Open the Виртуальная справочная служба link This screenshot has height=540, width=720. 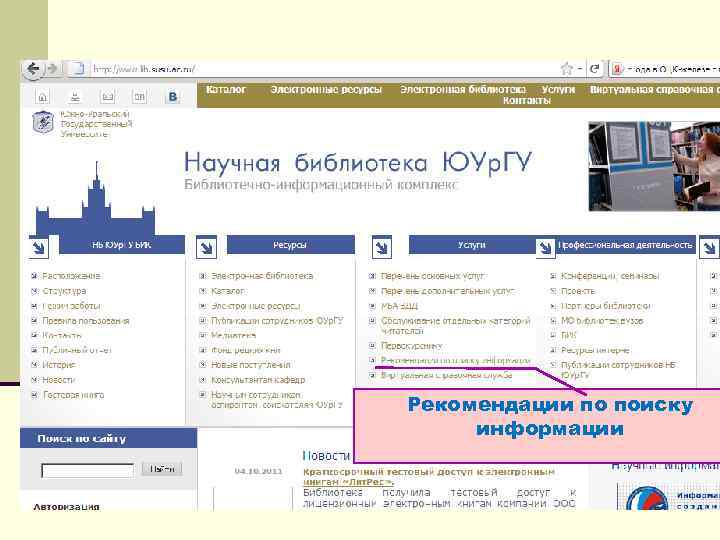446,376
